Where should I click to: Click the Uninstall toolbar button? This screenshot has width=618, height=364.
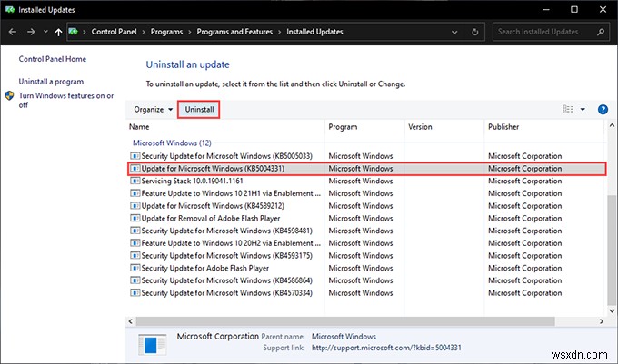point(199,110)
